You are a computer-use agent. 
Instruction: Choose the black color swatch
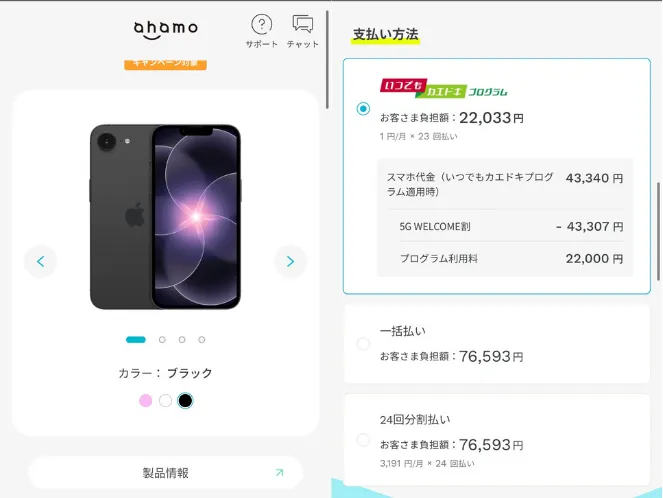pyautogui.click(x=185, y=400)
